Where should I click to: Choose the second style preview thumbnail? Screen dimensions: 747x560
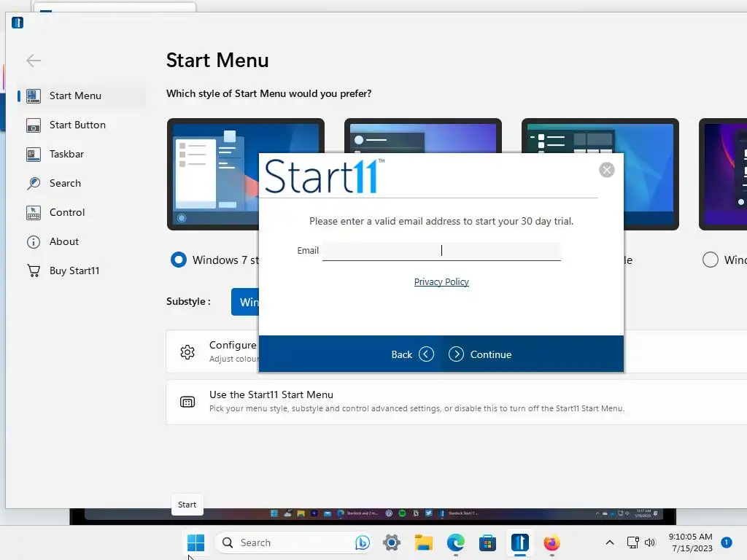pos(423,135)
